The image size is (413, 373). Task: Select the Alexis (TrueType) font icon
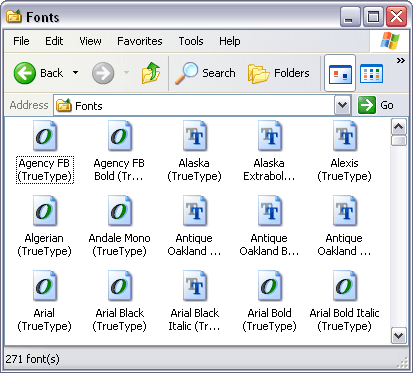point(345,136)
